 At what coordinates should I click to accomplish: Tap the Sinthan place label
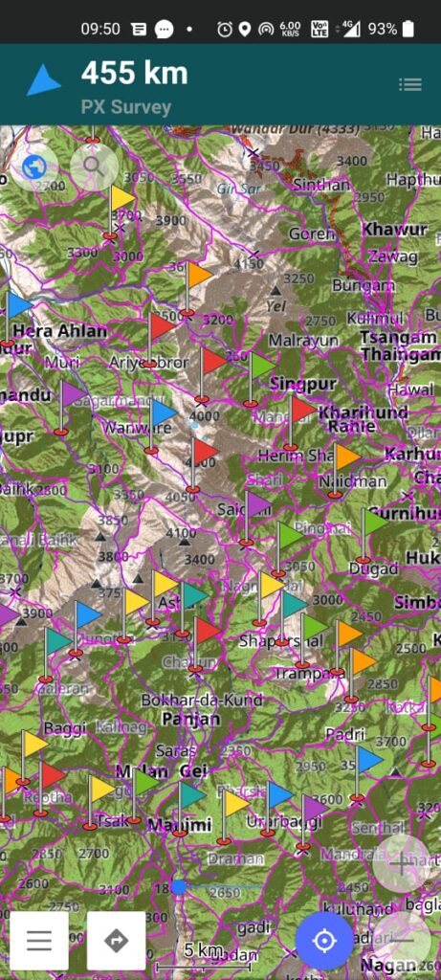pos(321,185)
